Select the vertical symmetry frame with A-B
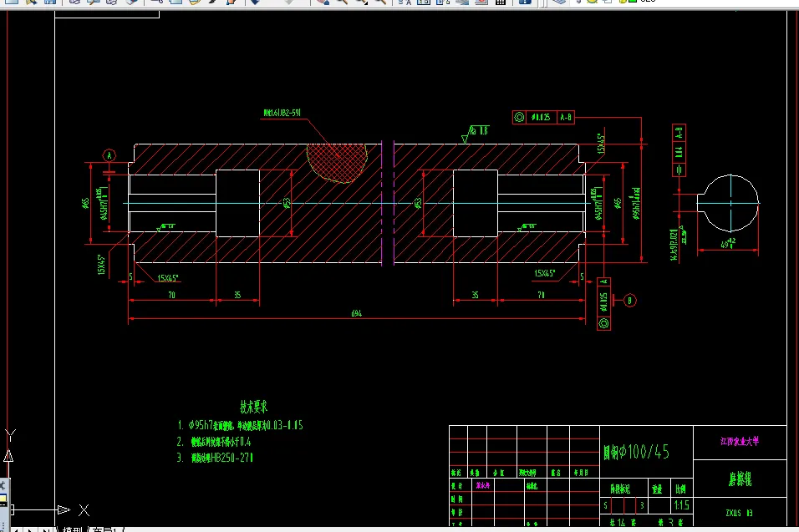The width and height of the screenshot is (799, 532). [679, 150]
